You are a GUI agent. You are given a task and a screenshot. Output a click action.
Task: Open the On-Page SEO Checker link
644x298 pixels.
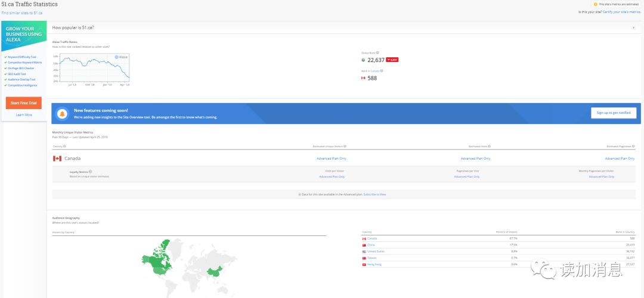(x=21, y=68)
